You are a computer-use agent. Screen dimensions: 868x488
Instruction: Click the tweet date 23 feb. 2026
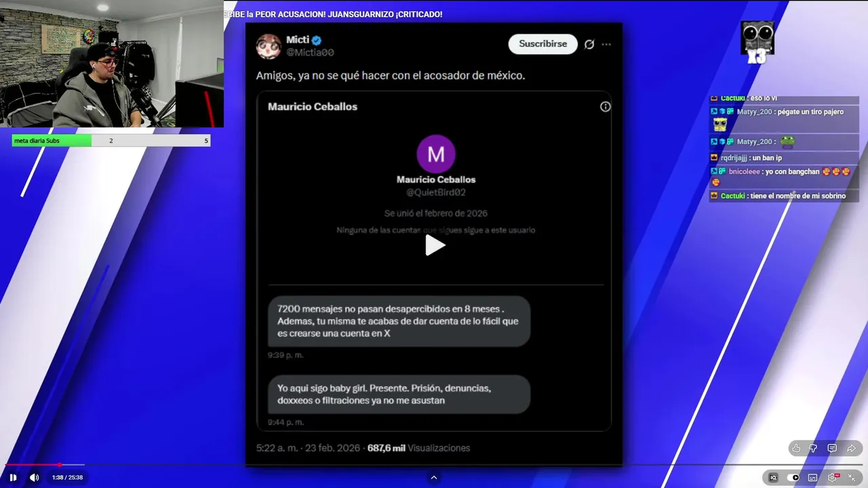[x=332, y=448]
